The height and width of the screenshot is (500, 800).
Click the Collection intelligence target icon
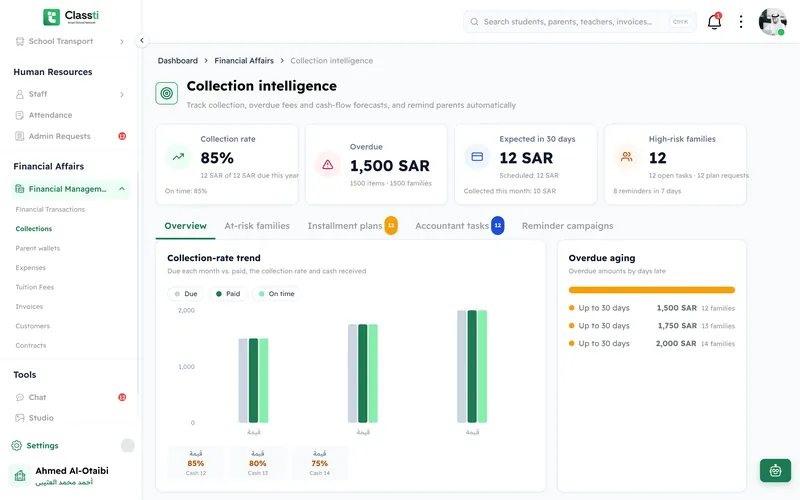(166, 93)
